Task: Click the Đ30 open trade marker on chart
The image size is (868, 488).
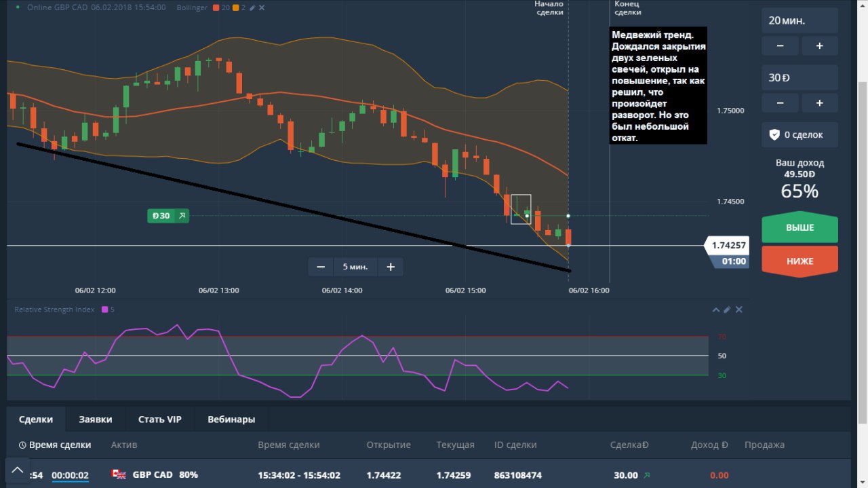Action: click(168, 216)
